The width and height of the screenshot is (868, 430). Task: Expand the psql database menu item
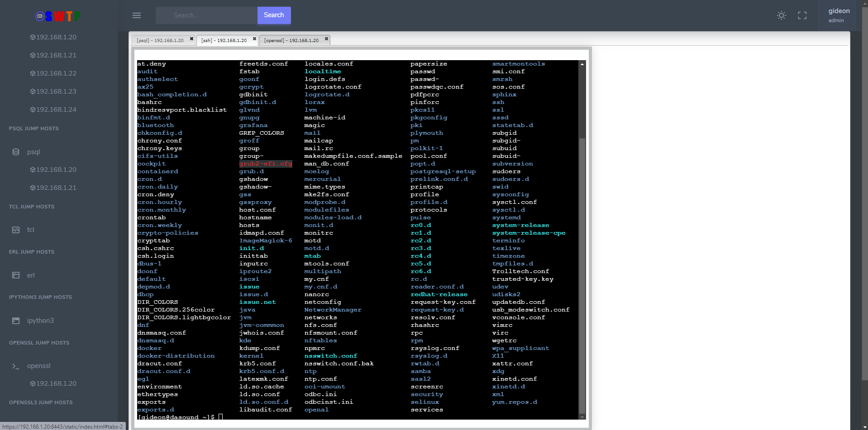tap(33, 152)
